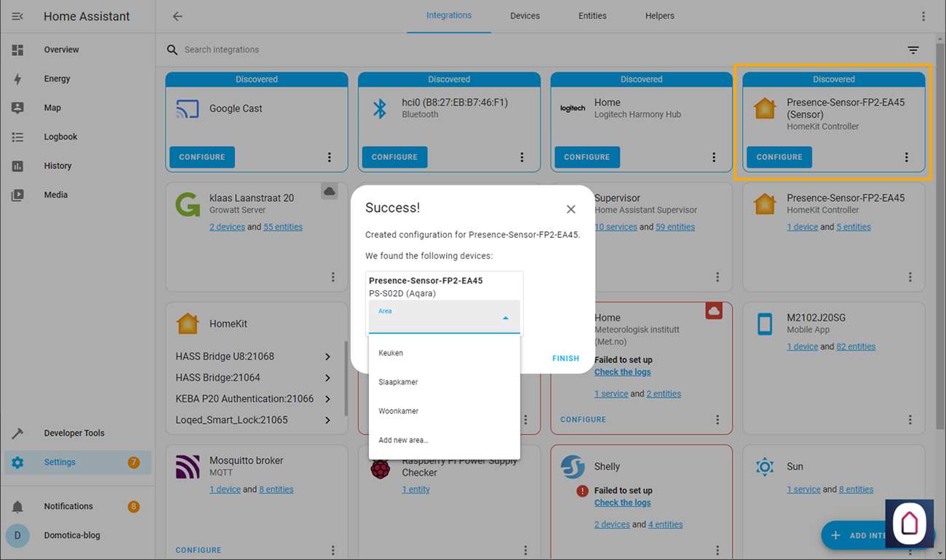
Task: Click the Notifications bell icon
Action: (17, 507)
